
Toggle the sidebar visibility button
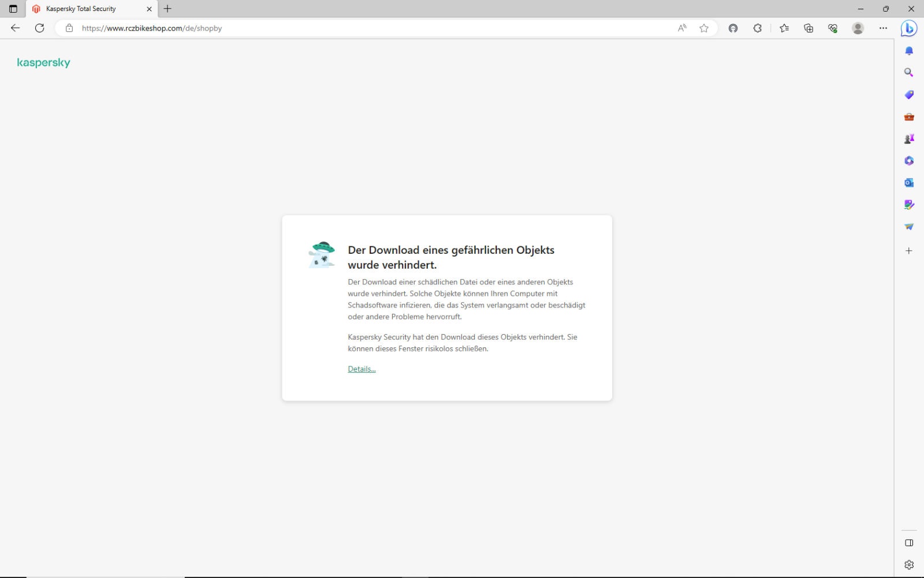(x=909, y=543)
